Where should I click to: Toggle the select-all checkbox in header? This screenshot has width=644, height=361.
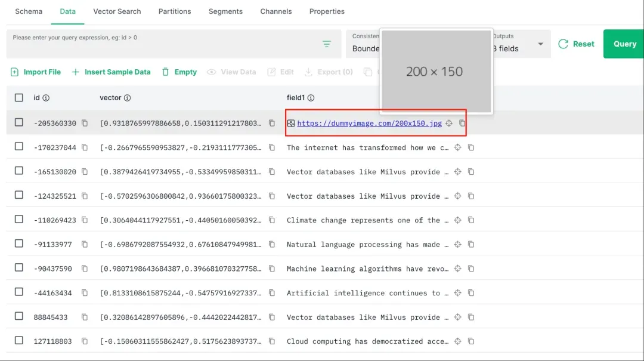[19, 98]
